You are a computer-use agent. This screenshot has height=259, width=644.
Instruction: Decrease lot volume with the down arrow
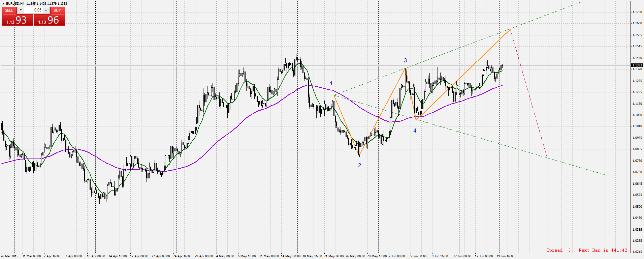[21, 10]
